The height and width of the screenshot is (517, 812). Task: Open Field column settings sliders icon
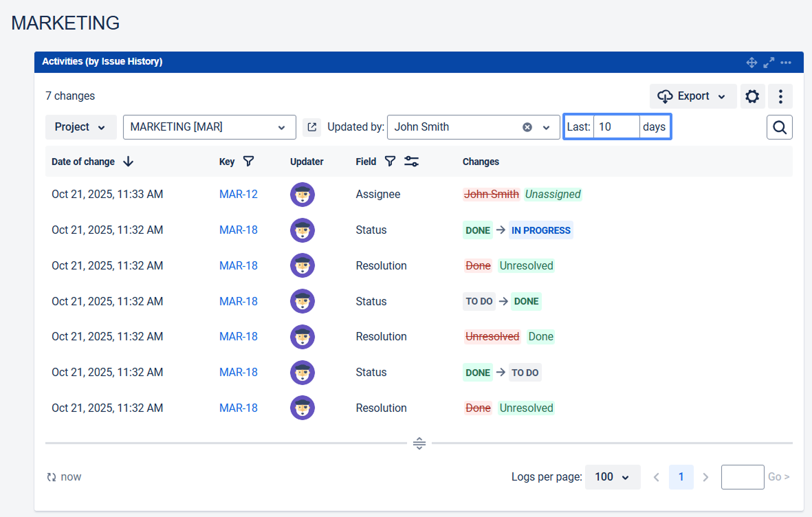click(x=412, y=162)
